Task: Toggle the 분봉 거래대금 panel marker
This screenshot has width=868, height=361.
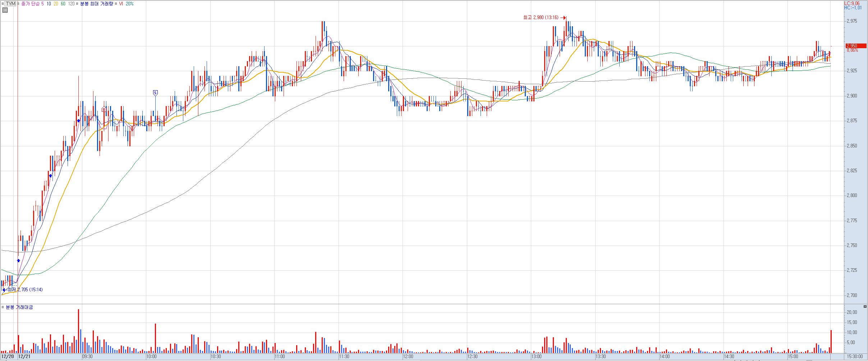Action: pyautogui.click(x=3, y=307)
